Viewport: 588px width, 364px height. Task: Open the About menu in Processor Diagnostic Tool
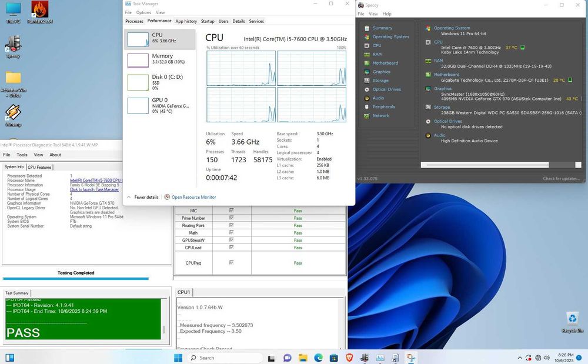pyautogui.click(x=55, y=155)
